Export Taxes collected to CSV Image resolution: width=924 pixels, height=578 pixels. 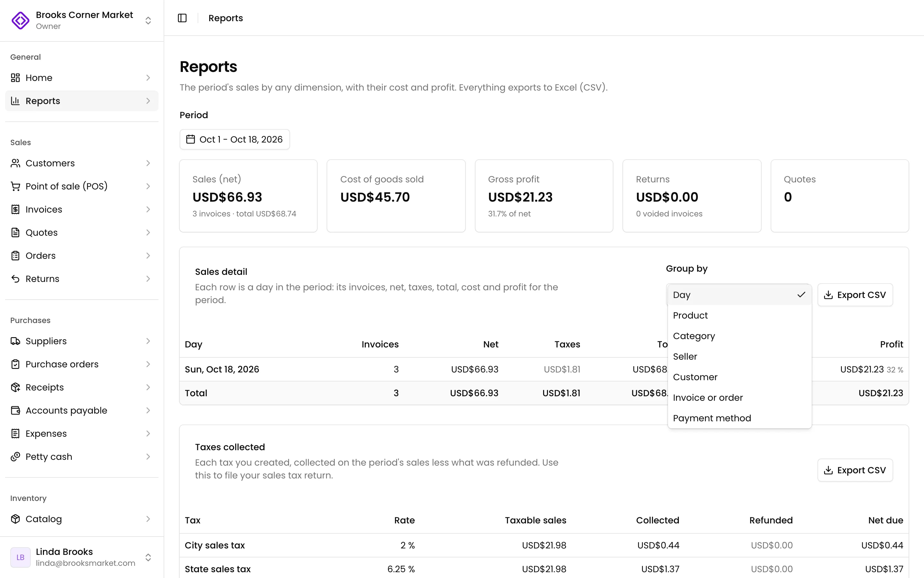[x=855, y=470]
